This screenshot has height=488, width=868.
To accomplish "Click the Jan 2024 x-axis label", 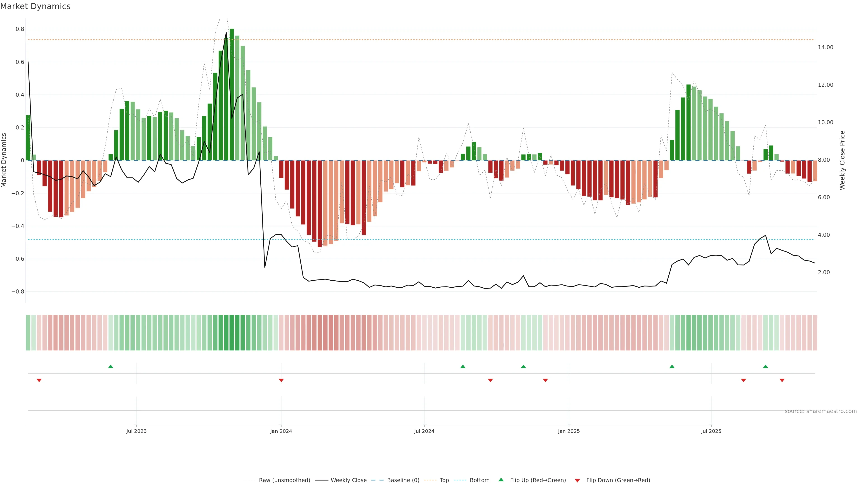I will click(x=281, y=431).
